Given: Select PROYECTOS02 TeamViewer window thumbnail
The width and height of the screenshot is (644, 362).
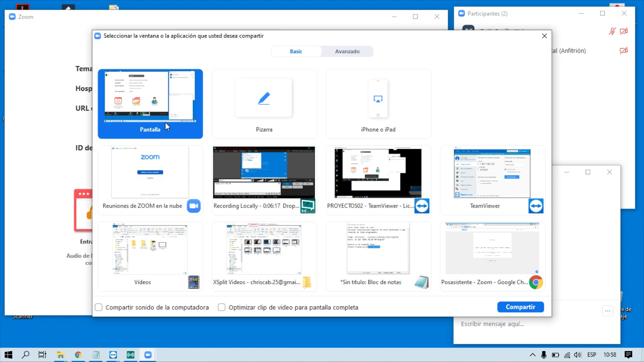Looking at the screenshot, I should click(378, 180).
